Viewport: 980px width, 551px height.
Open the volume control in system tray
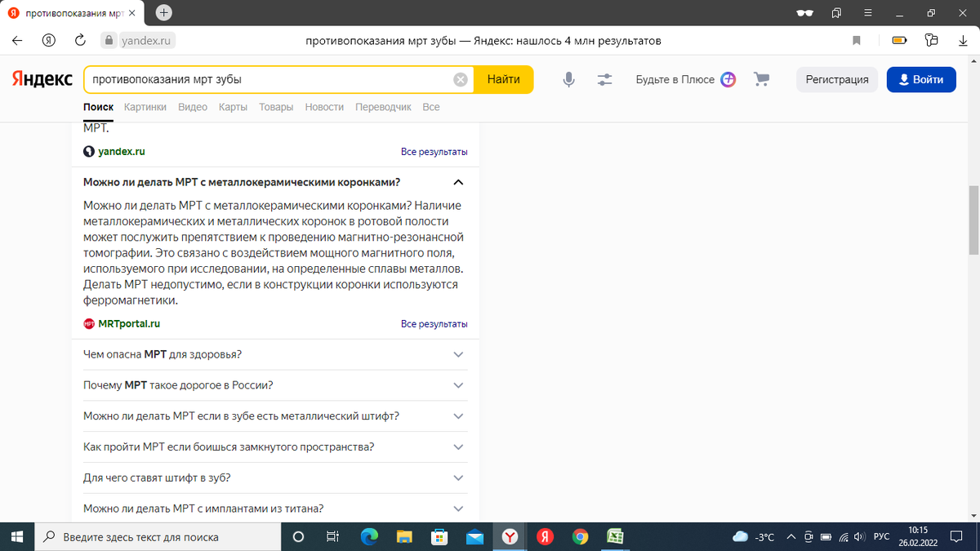[858, 537]
